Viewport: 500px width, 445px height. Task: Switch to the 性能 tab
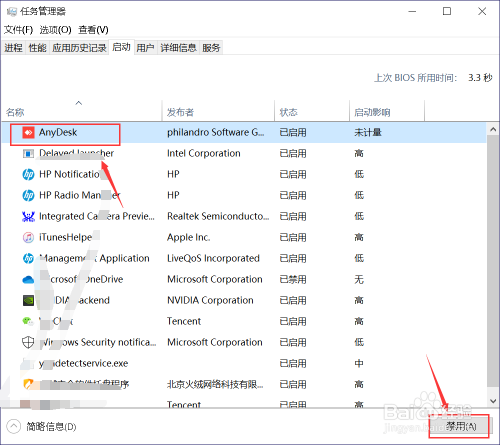point(37,48)
